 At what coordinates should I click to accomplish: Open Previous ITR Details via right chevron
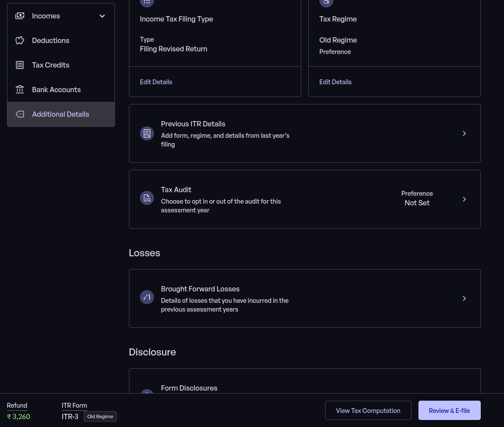464,133
